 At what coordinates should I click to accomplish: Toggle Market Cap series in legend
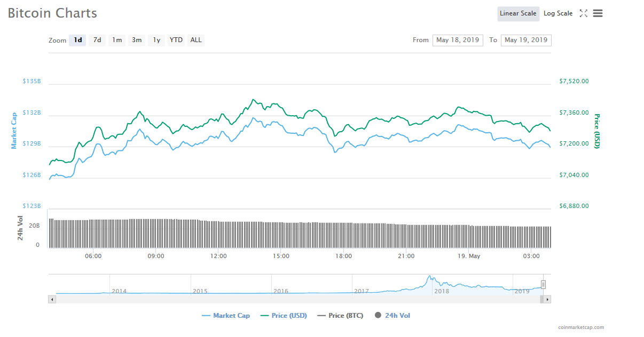click(x=226, y=316)
